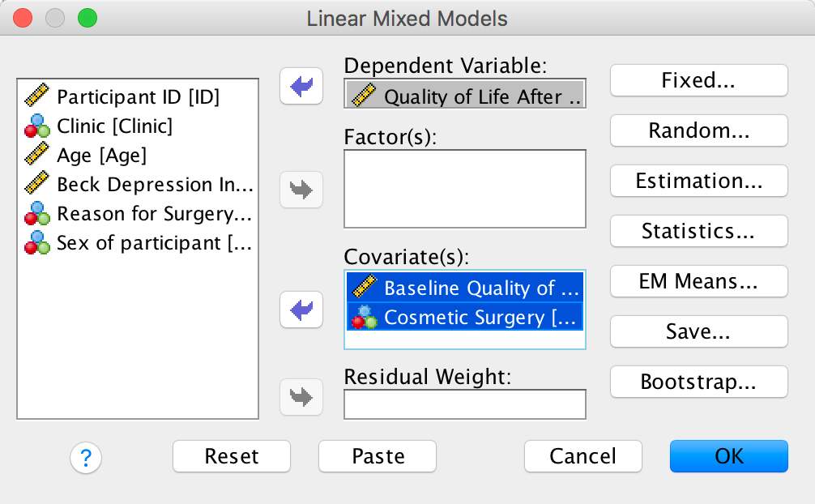Click inside the Residual Weight field
Image resolution: width=815 pixels, height=504 pixels.
(x=464, y=404)
